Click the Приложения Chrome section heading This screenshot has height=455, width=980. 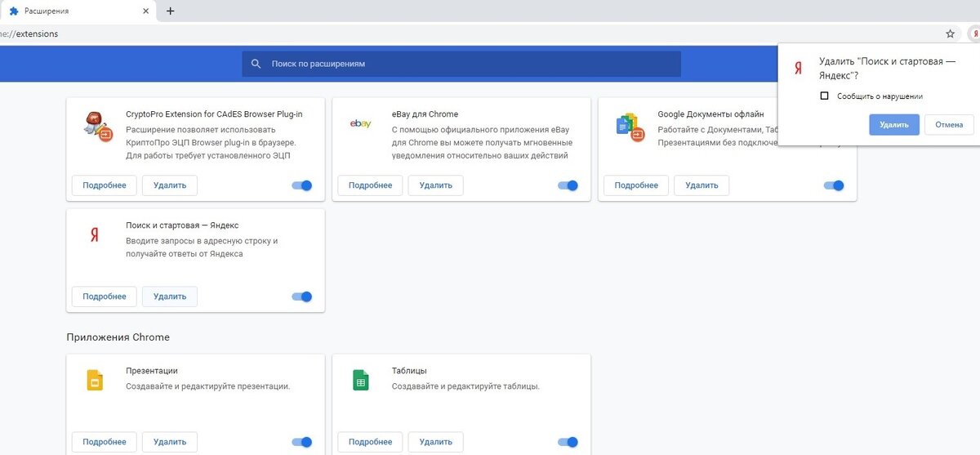pos(118,337)
